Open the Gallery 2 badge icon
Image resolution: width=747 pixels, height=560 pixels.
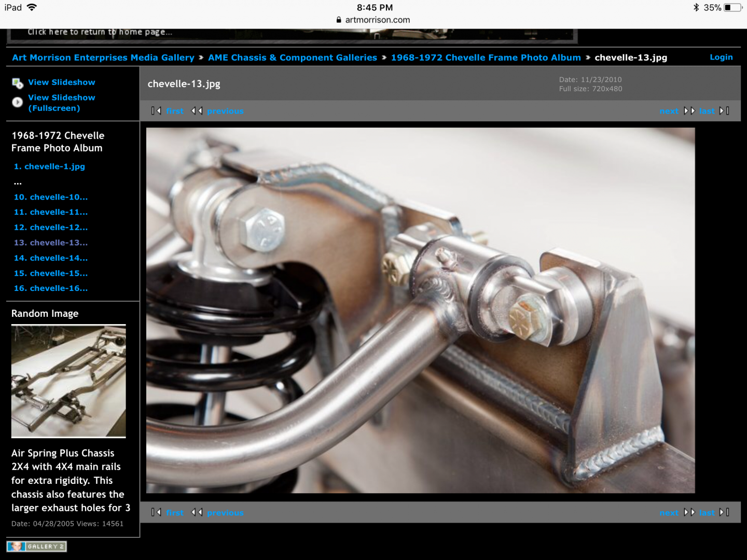pos(37,547)
